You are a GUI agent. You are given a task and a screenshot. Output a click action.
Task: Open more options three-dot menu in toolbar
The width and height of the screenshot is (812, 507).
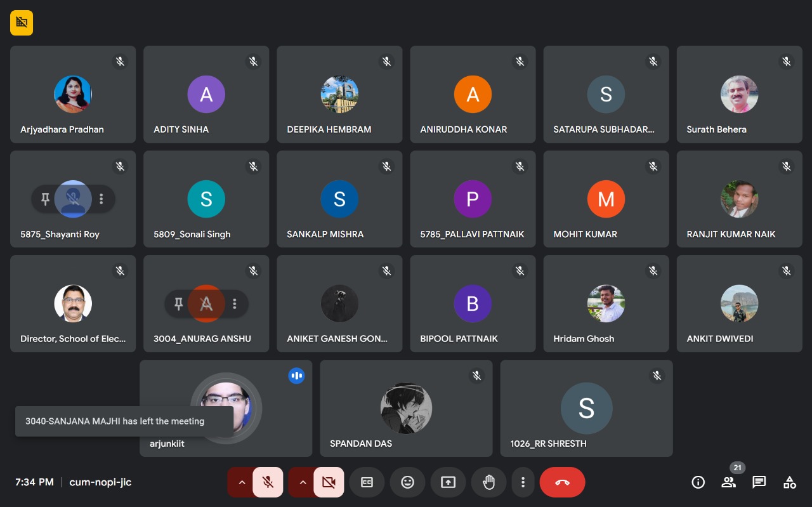click(523, 482)
